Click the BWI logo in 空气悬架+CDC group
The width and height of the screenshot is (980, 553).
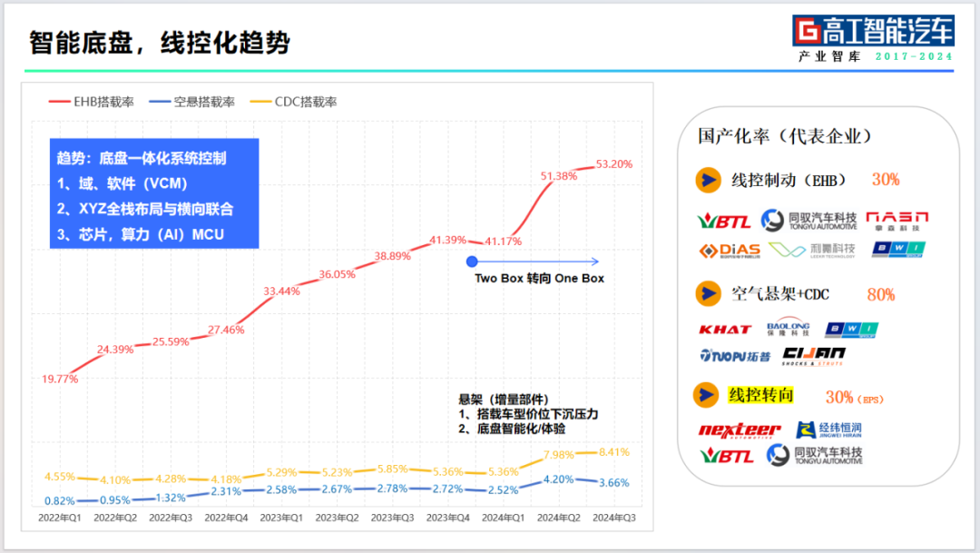pyautogui.click(x=851, y=330)
